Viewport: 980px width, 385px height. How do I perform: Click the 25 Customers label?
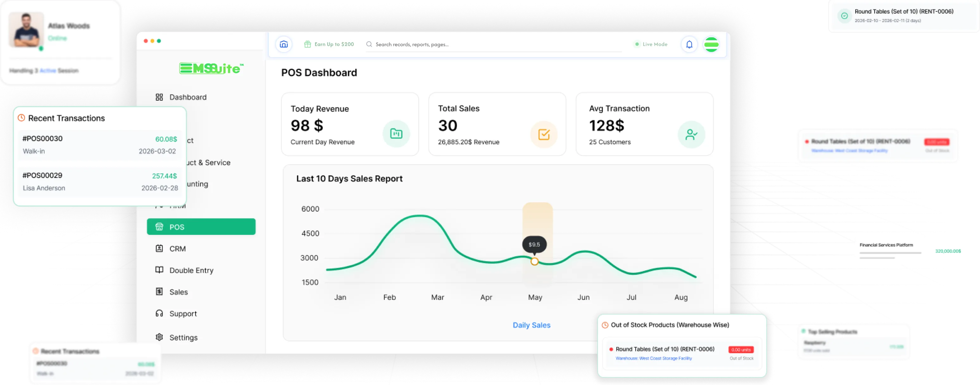tap(609, 142)
